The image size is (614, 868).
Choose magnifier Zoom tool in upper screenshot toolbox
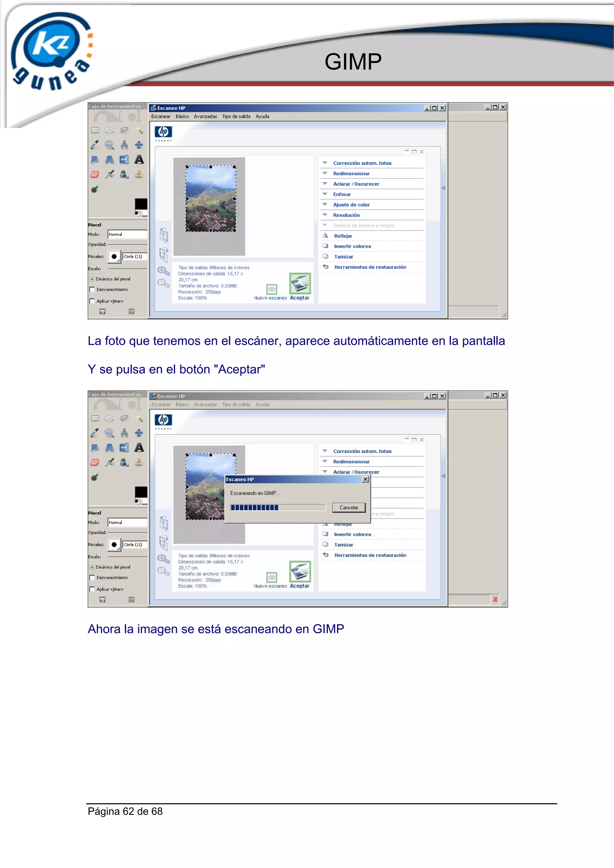[109, 145]
